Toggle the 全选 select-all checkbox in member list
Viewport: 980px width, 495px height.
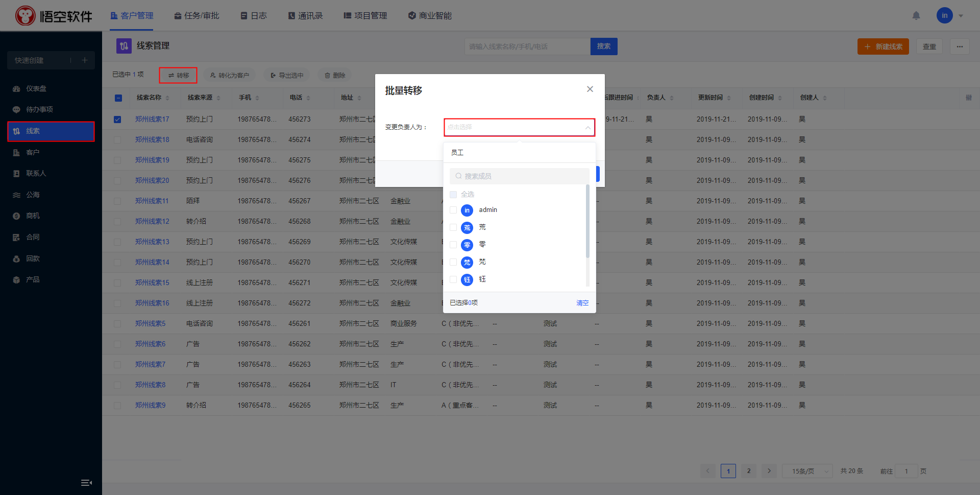[453, 195]
